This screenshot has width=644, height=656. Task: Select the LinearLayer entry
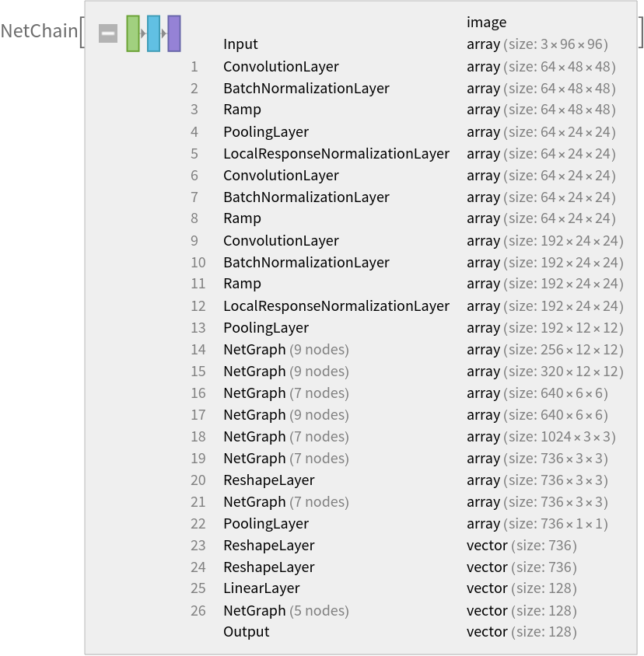261,589
